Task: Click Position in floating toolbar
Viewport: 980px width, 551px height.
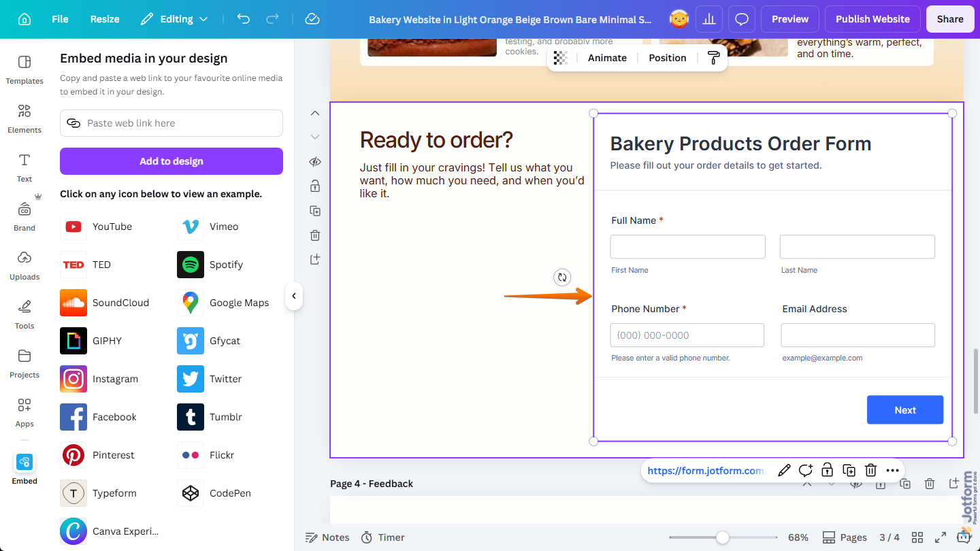Action: pyautogui.click(x=668, y=58)
